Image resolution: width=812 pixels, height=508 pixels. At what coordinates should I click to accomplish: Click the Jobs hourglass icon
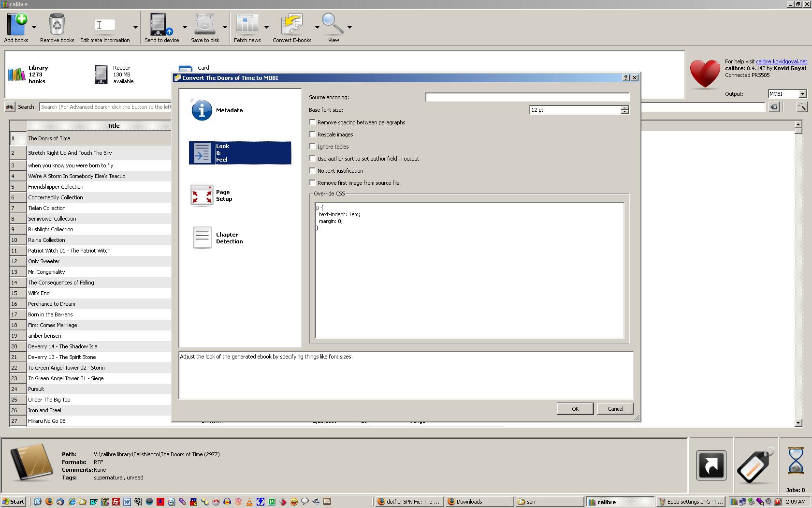click(796, 460)
